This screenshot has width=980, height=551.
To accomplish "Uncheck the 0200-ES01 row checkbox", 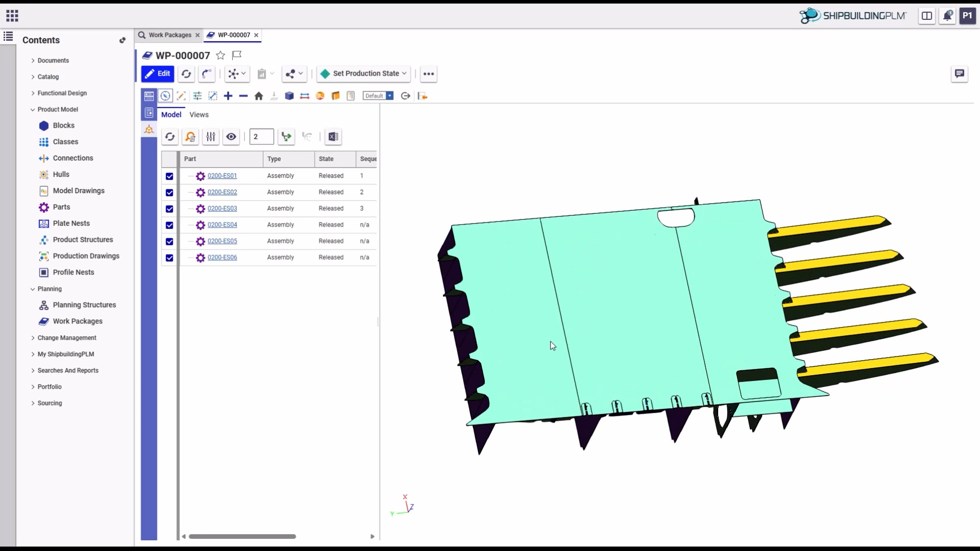I will click(169, 176).
